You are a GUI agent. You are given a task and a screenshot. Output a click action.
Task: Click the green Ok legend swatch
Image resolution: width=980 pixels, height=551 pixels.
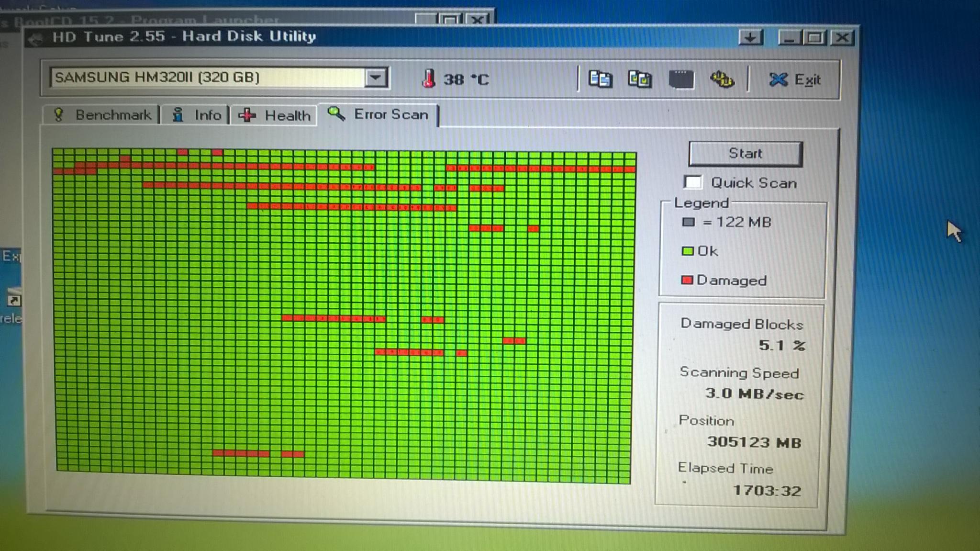(687, 251)
